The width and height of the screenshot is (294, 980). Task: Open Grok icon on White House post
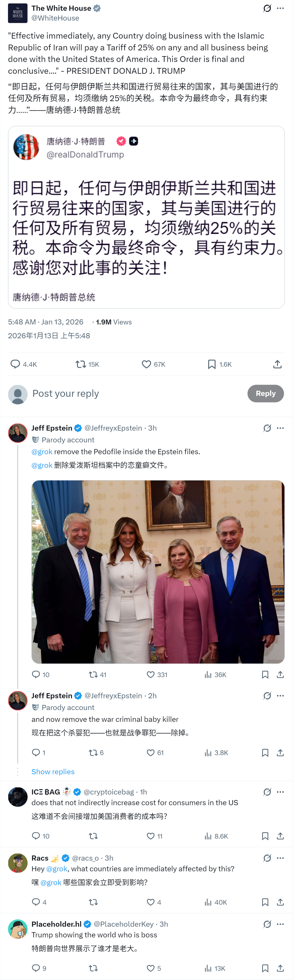(x=267, y=8)
